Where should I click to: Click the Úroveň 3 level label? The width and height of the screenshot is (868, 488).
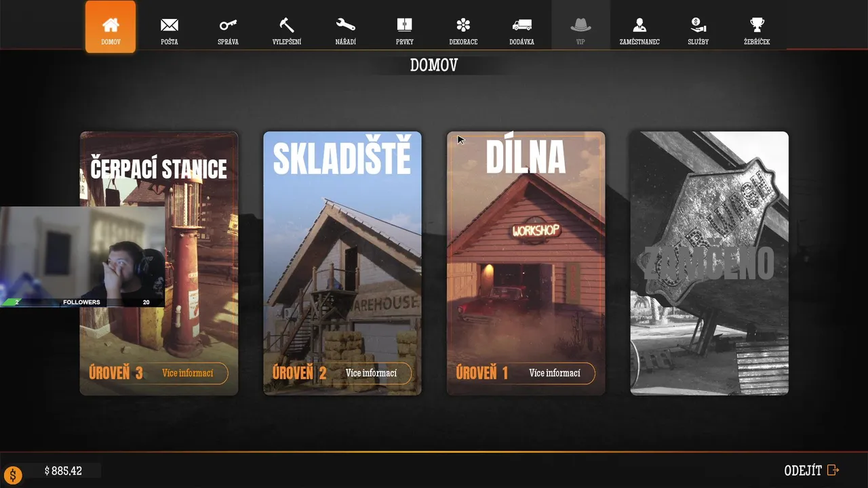pyautogui.click(x=116, y=373)
